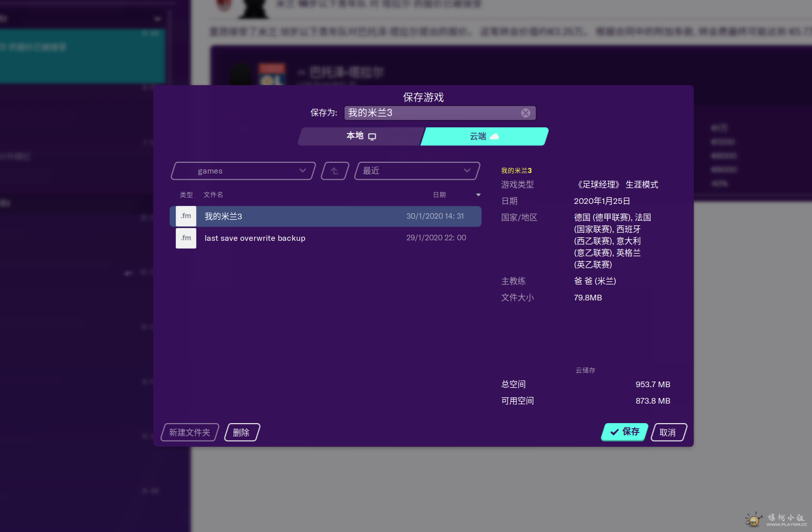Sort by 日期 column header
812x532 pixels.
[x=439, y=195]
